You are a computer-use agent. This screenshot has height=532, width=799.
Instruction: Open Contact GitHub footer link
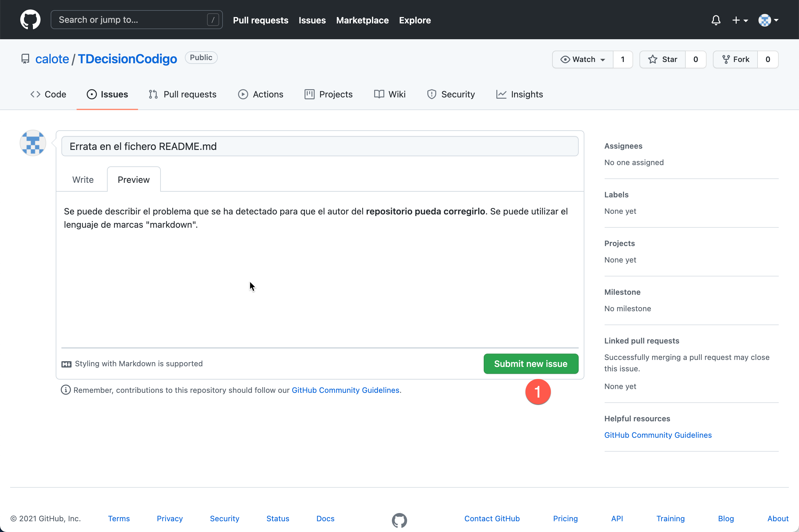click(492, 518)
